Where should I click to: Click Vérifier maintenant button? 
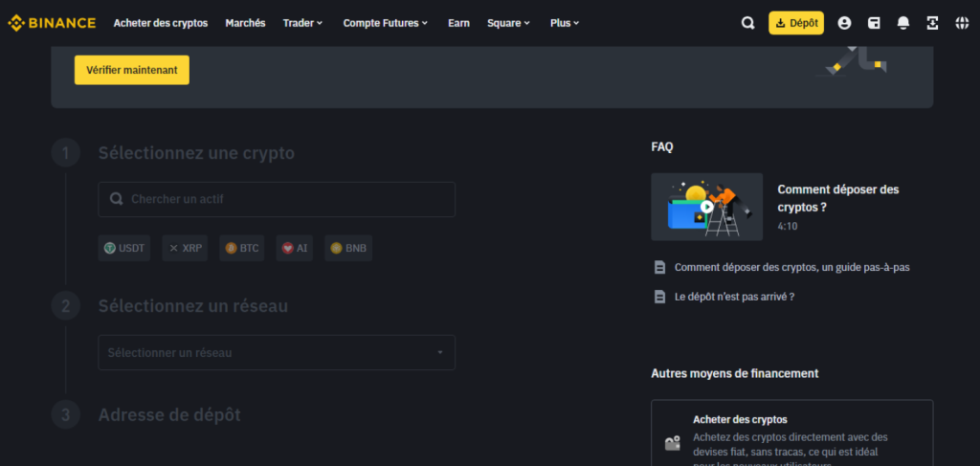click(x=132, y=70)
